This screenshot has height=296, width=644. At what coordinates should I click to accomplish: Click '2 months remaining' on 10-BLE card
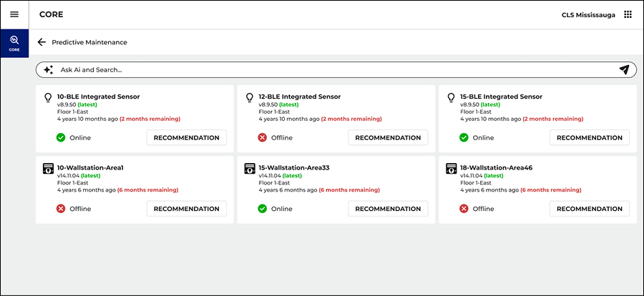150,119
